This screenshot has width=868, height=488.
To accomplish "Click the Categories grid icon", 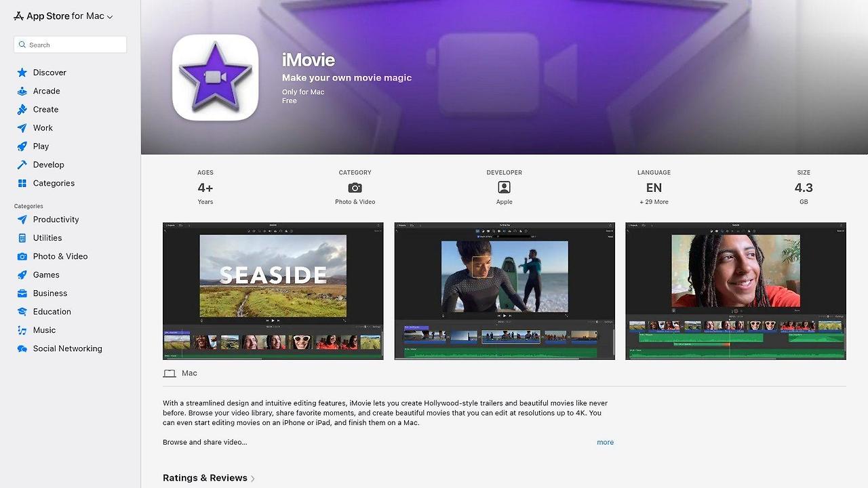I will pos(22,183).
